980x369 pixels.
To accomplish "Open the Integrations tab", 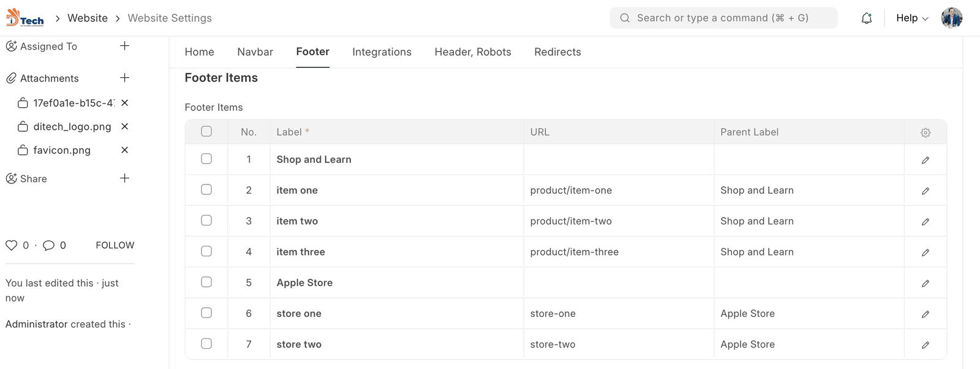I will (382, 52).
